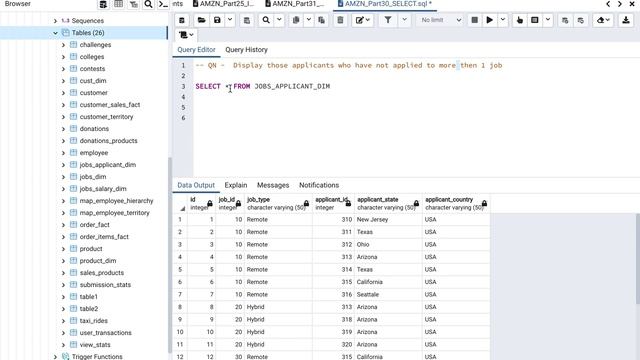Click the applicant_country column header
The image size is (640, 360).
[x=456, y=203]
